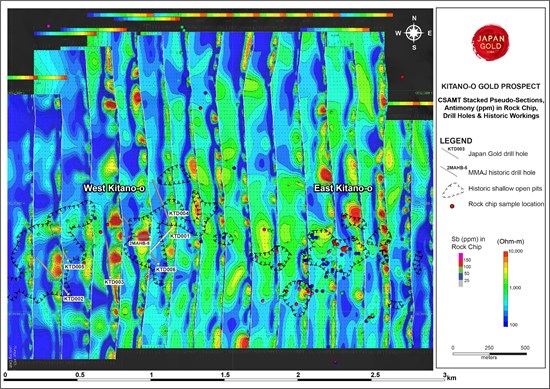Viewport: 550px width, 389px height.
Task: Click the Japan Gold red logo
Action: [490, 43]
